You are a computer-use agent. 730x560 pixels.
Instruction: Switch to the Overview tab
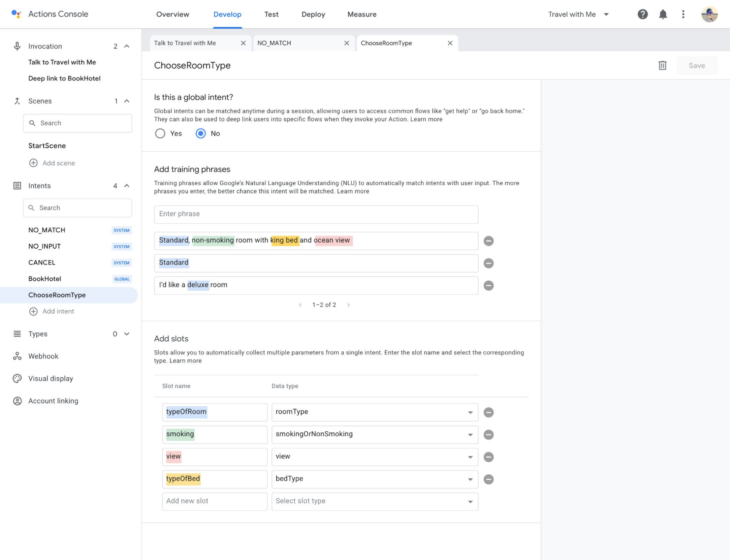coord(172,14)
